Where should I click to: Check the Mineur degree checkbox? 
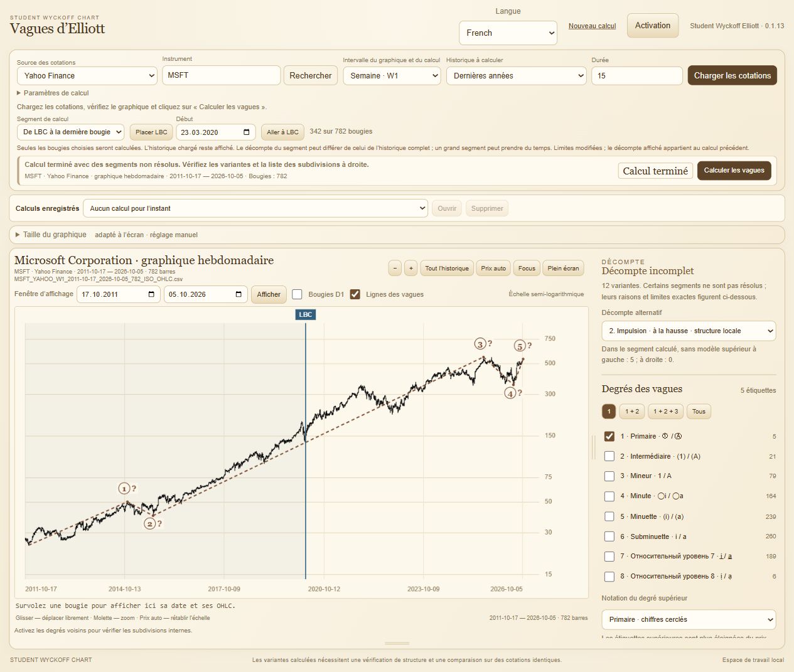coord(609,476)
